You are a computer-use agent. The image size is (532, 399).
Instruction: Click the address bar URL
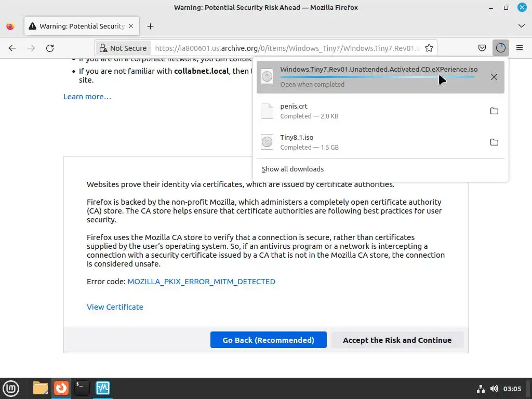[x=287, y=48]
